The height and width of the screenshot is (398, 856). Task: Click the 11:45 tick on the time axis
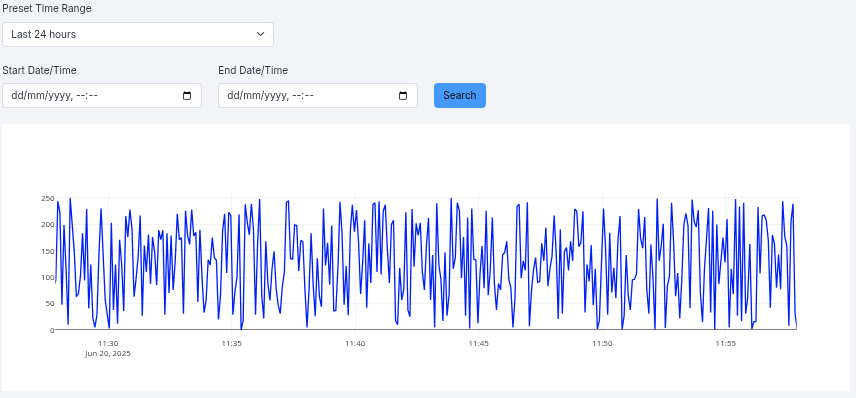pos(479,343)
